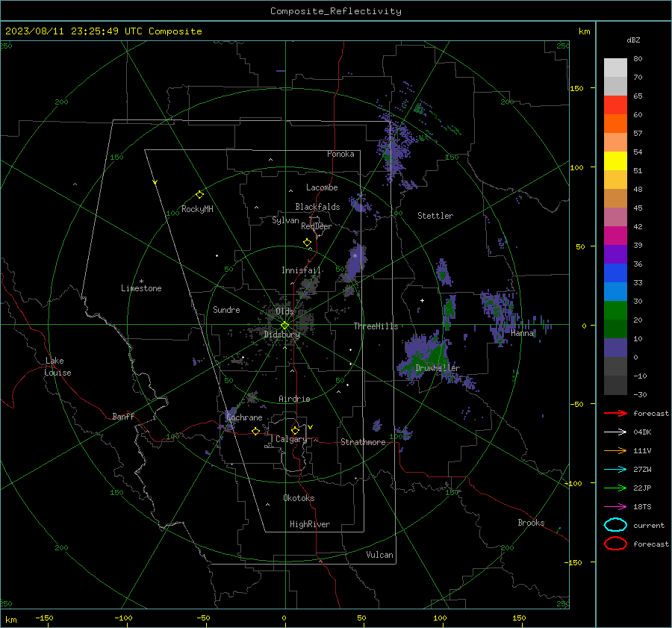Click the Limestone map label

pyautogui.click(x=141, y=288)
